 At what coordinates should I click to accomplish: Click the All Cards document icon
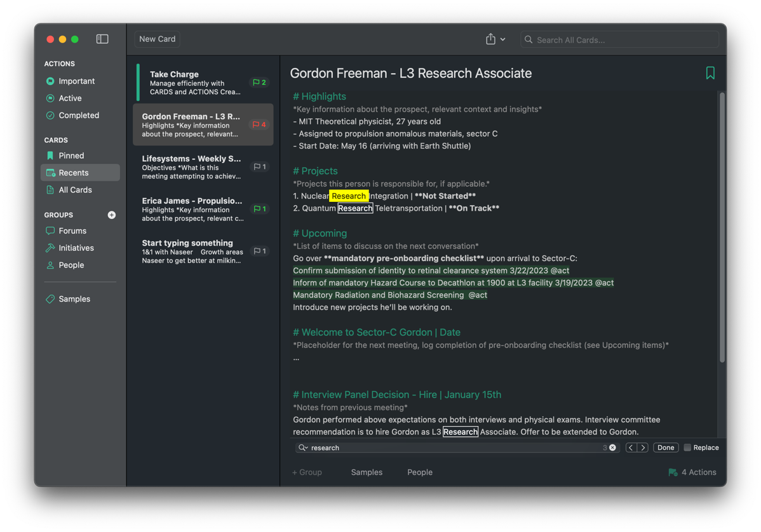[50, 190]
